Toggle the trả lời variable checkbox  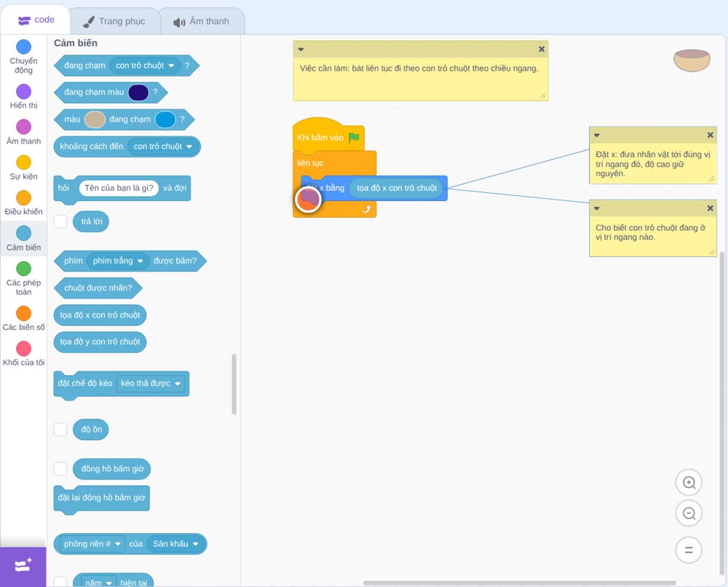(x=60, y=221)
